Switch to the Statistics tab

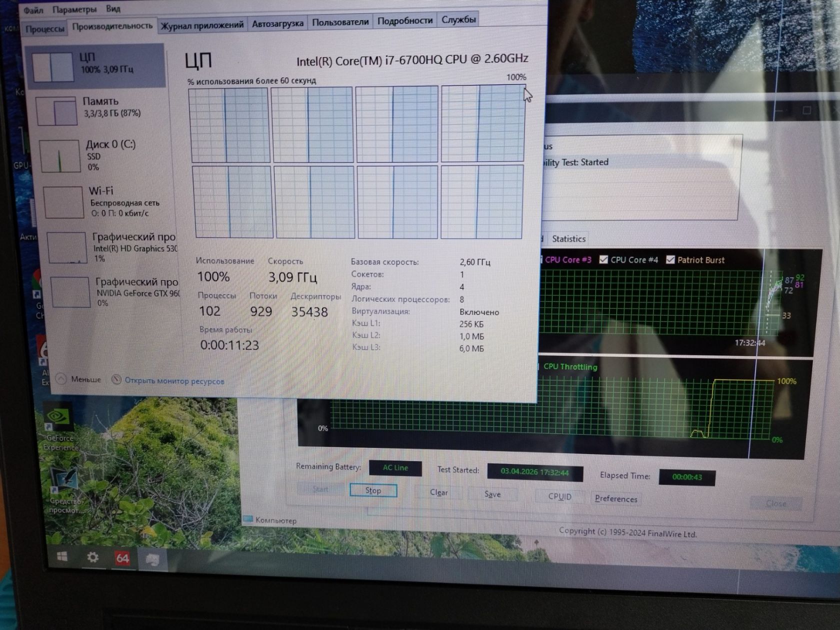tap(568, 239)
